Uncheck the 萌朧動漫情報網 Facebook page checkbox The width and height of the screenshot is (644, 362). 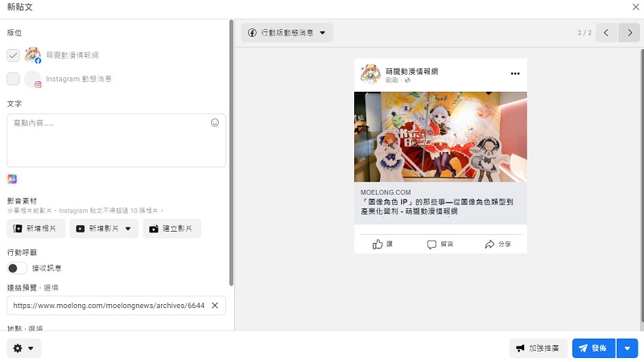click(13, 56)
